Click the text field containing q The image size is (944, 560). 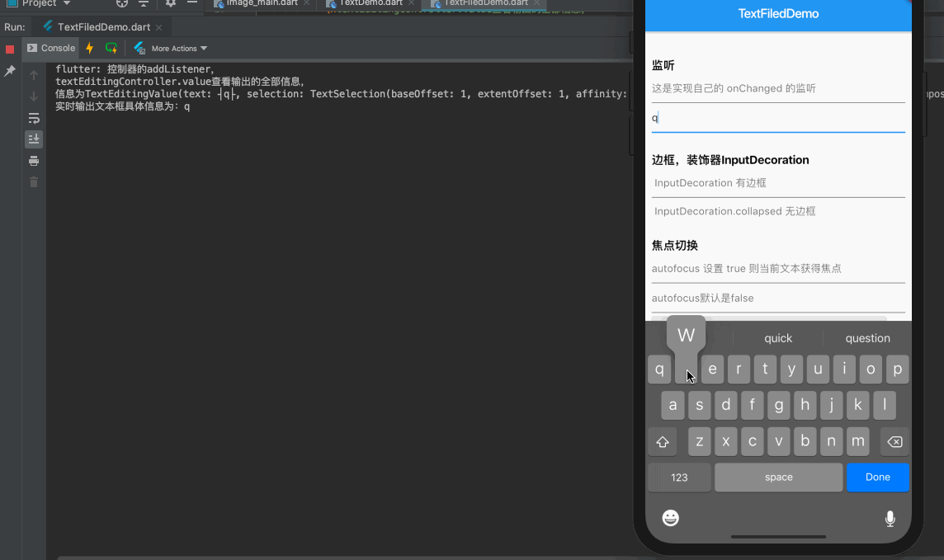tap(778, 118)
